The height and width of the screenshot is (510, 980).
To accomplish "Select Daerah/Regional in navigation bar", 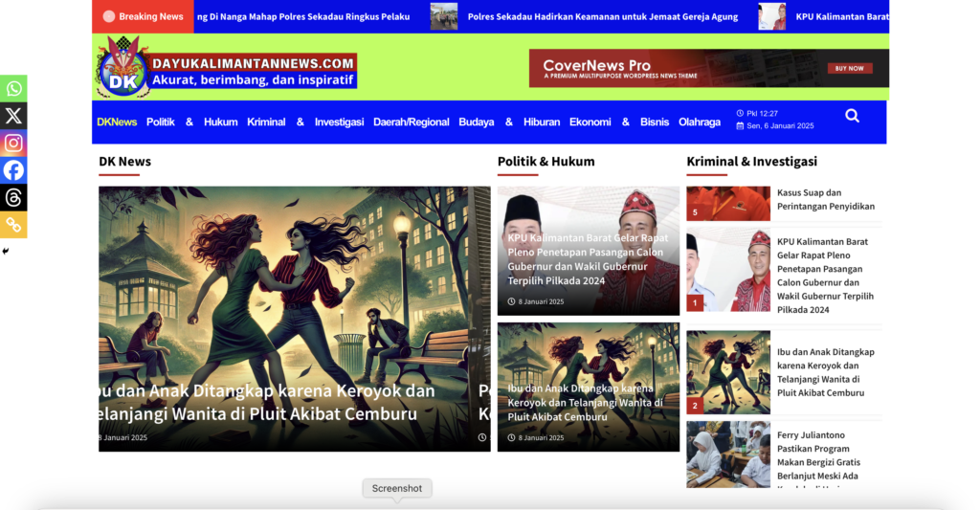I will point(411,122).
